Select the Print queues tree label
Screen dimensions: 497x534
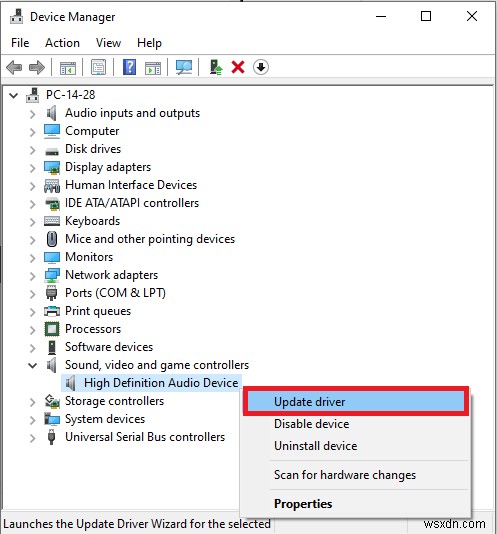click(98, 311)
